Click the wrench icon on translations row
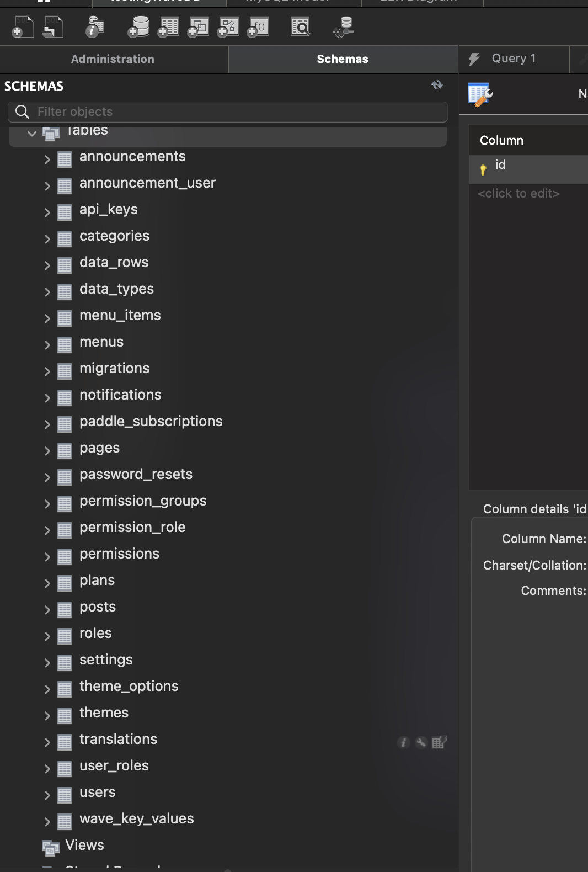Viewport: 588px width, 872px height. pos(421,742)
